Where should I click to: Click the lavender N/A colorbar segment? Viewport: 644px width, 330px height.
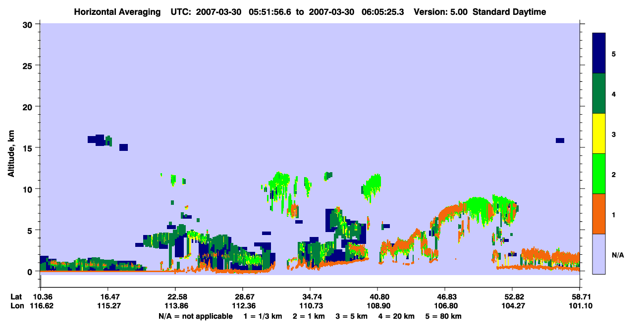pyautogui.click(x=599, y=254)
